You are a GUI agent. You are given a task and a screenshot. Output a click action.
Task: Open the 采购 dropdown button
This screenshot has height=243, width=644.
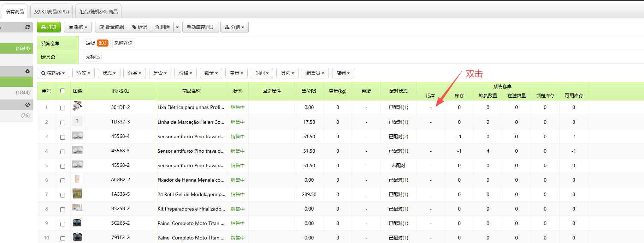coord(78,27)
